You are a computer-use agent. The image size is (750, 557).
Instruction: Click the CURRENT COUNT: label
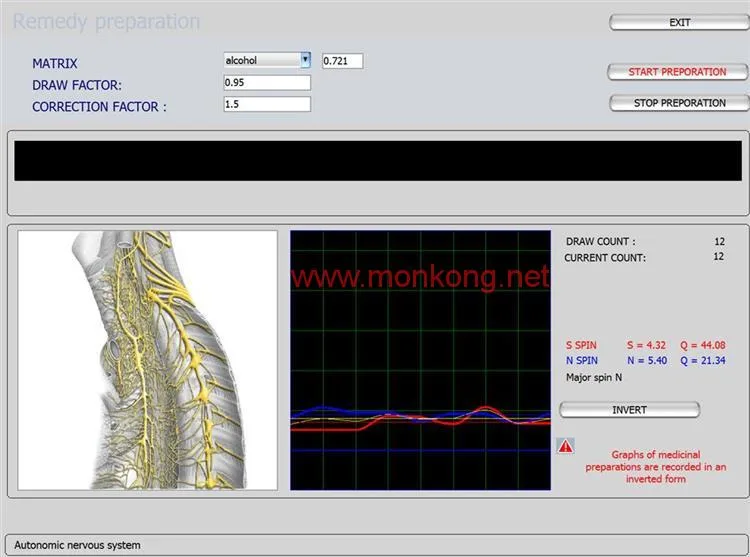coord(605,258)
